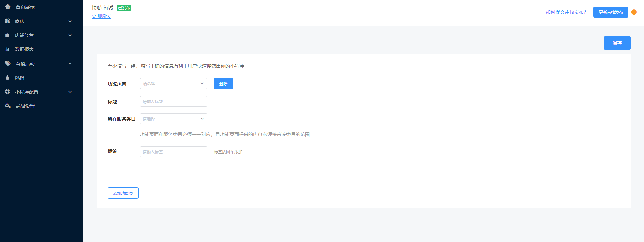
Task: Click the orange warning icon at top right
Action: click(634, 12)
